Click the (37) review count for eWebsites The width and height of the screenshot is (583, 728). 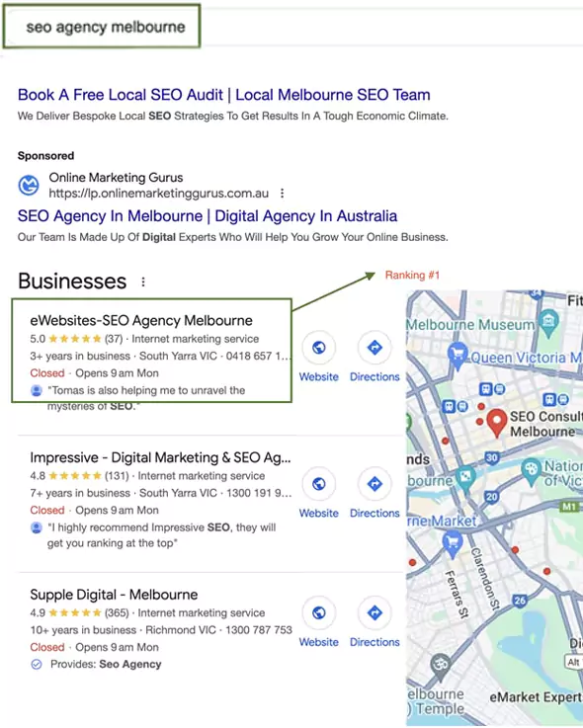tap(114, 339)
